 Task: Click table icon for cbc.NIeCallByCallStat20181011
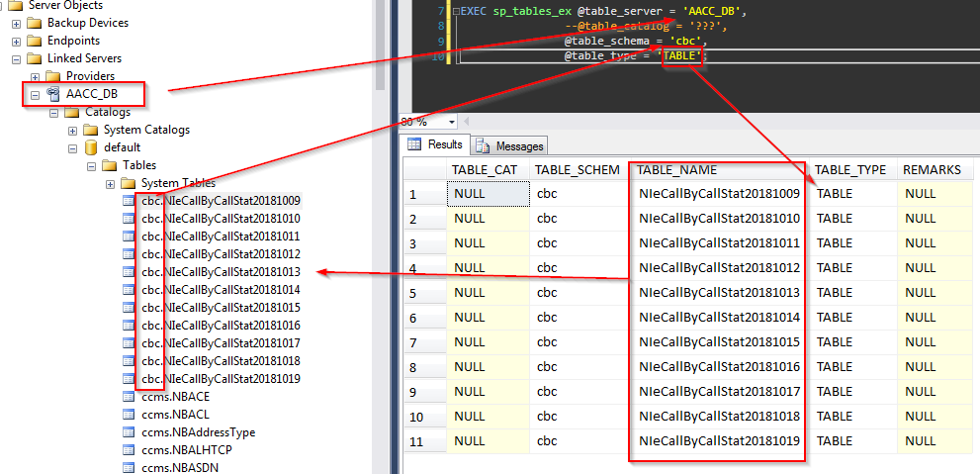[x=129, y=237]
